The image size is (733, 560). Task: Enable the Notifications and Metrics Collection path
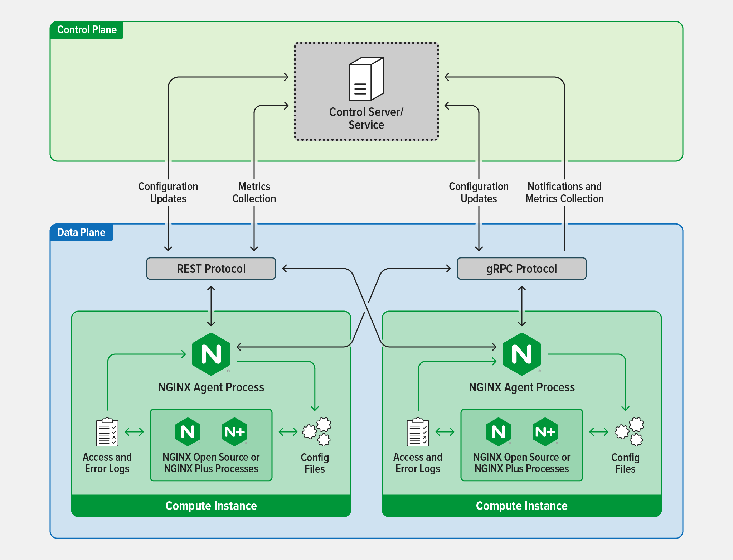565,193
